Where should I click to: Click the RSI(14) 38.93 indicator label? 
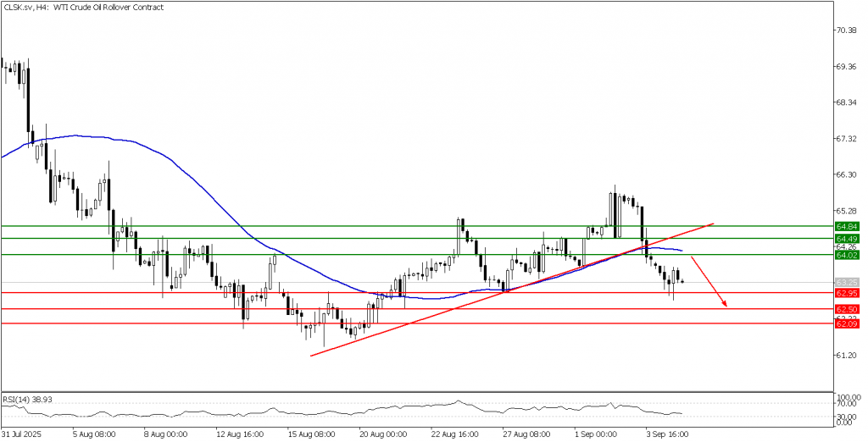click(26, 399)
